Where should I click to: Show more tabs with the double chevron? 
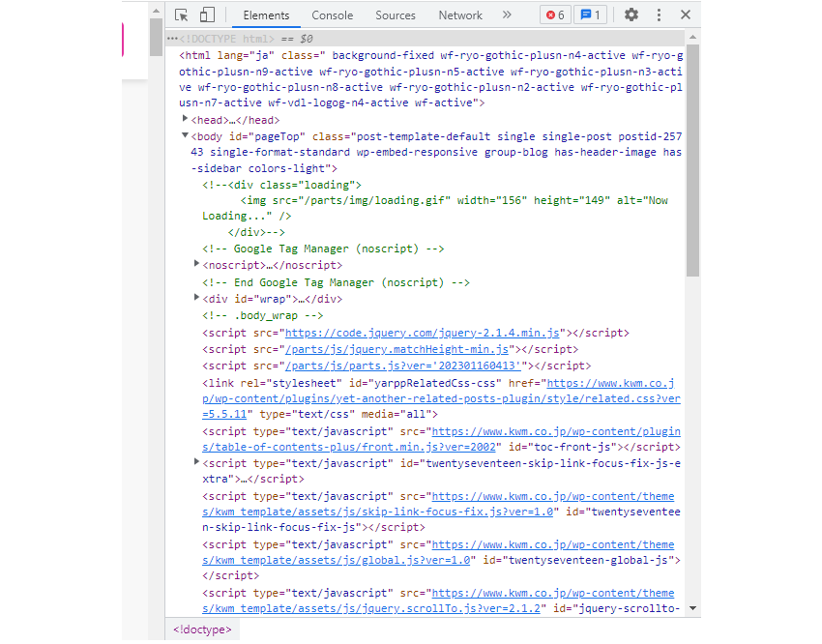[x=507, y=15]
